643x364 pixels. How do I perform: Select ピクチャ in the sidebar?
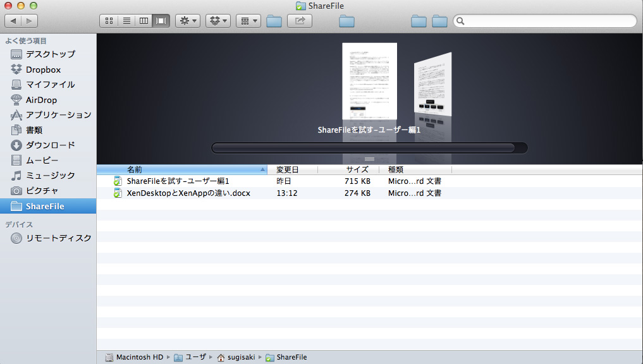49,191
